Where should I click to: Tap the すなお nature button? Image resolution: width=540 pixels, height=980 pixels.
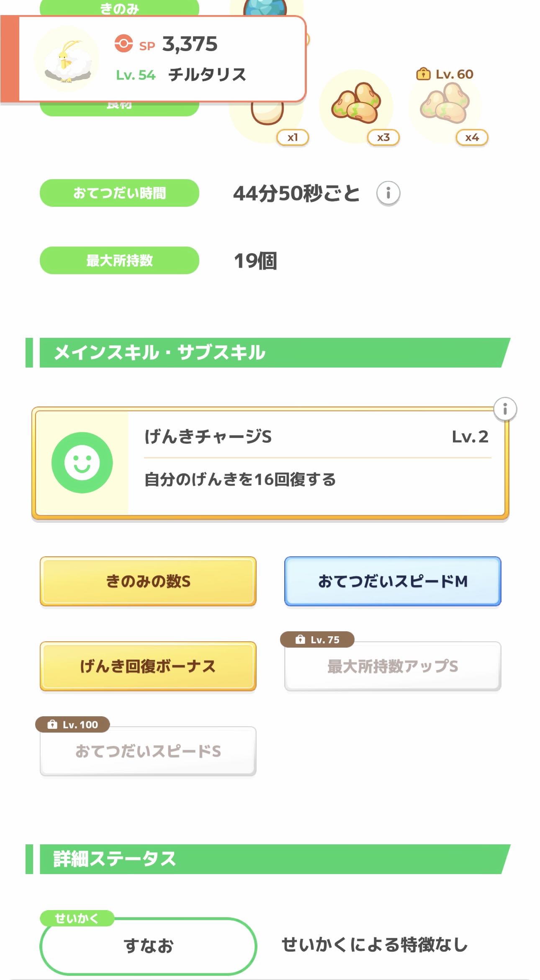pos(148,946)
